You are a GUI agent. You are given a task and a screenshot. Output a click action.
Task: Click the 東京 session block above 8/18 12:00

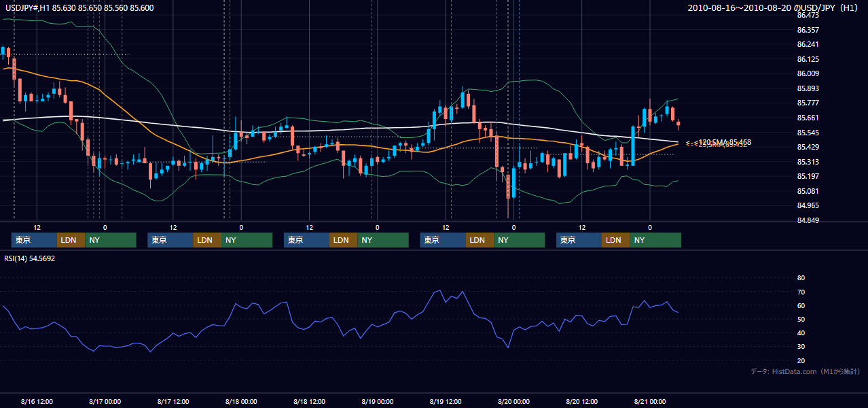[x=306, y=240]
